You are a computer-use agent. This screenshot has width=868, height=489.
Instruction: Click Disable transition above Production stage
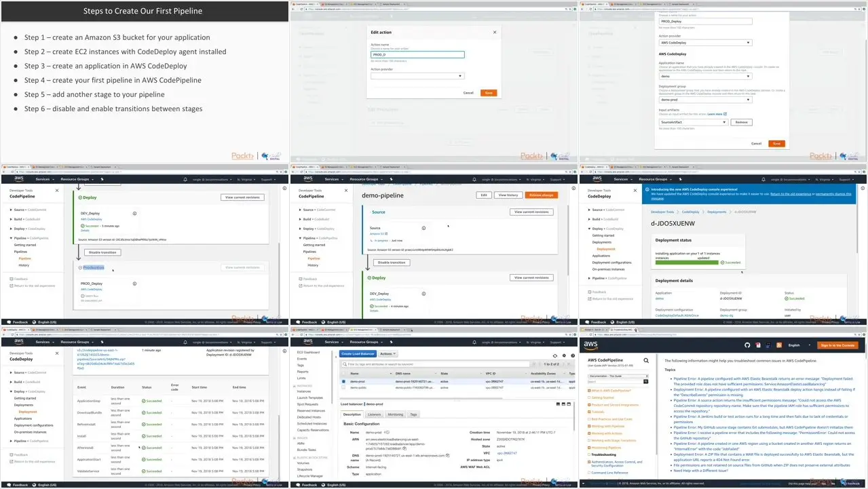[103, 252]
